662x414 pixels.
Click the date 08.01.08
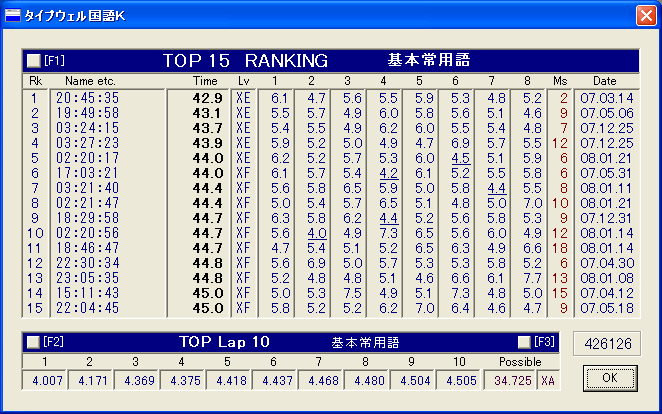[607, 278]
